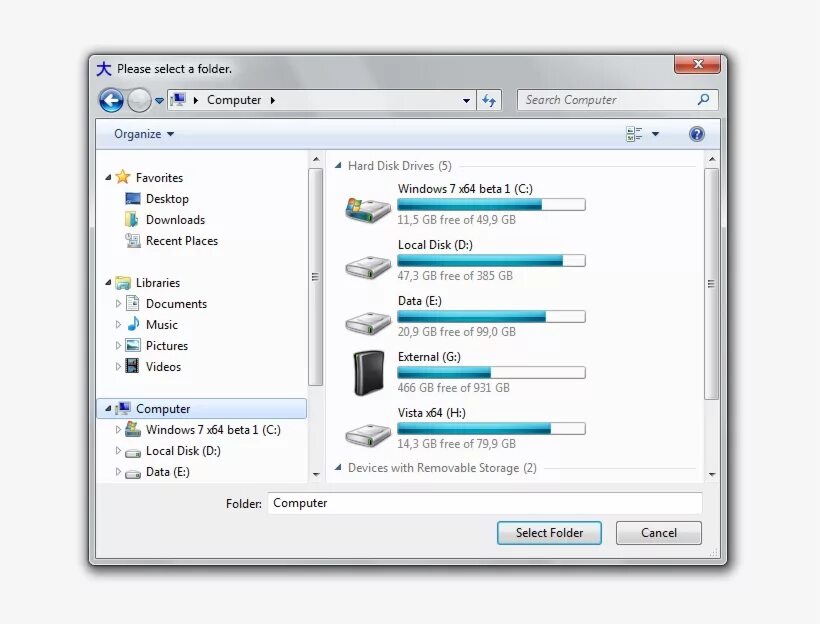Click the drive list scroll up arrow

(712, 159)
